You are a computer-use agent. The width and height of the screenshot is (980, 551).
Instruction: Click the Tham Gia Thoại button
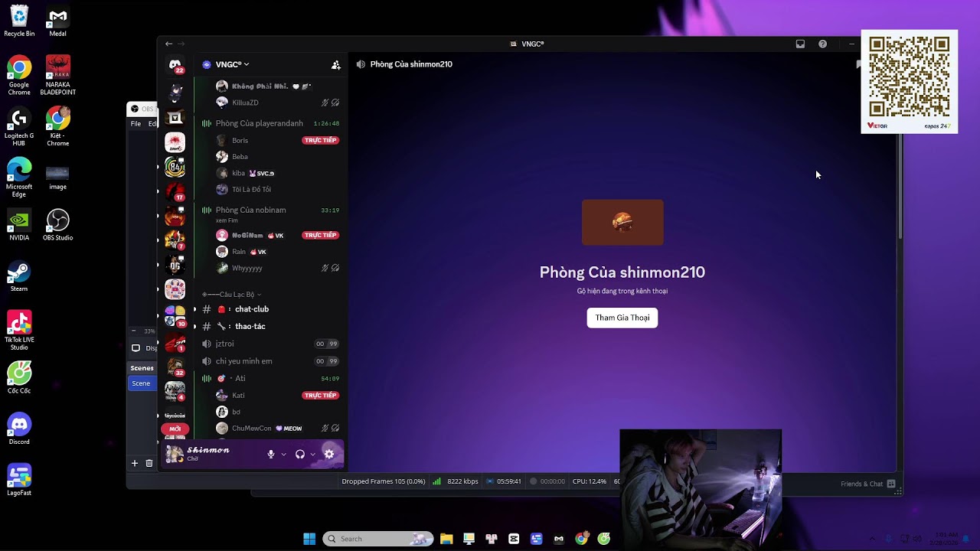(622, 318)
